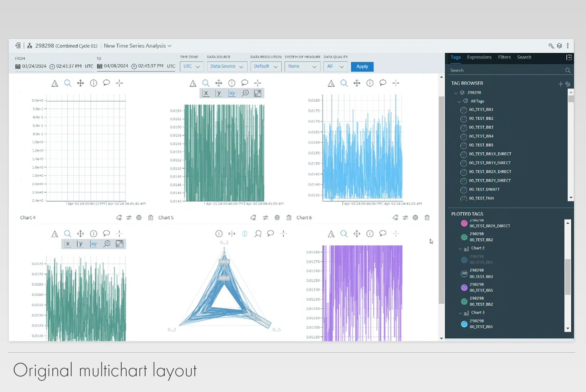Click the plus icon beside TAG BROWSER
The image size is (586, 392).
[561, 84]
